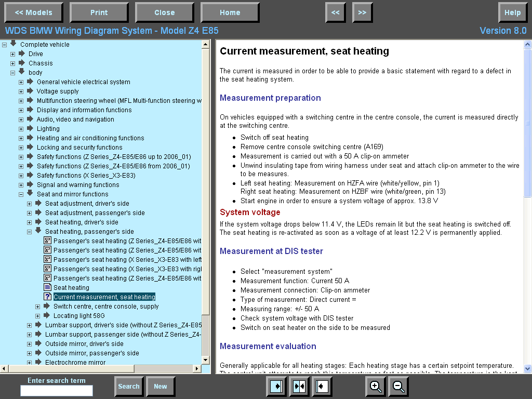
Task: Click the arrow icon beside Signal and warning functions
Action: click(x=30, y=184)
